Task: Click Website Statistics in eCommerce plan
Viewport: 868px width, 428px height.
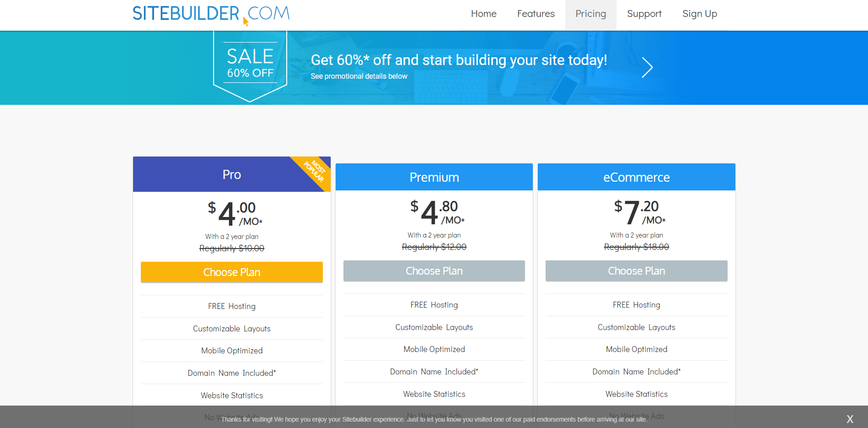Action: [636, 394]
